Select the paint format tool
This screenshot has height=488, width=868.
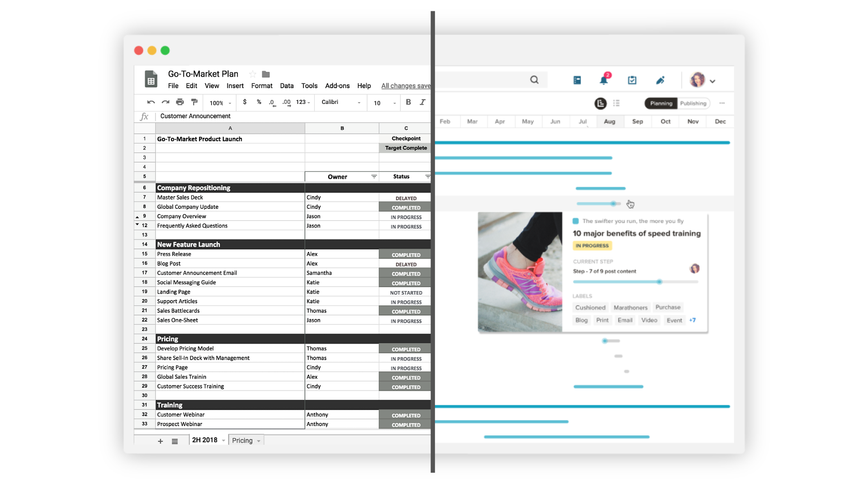(194, 102)
